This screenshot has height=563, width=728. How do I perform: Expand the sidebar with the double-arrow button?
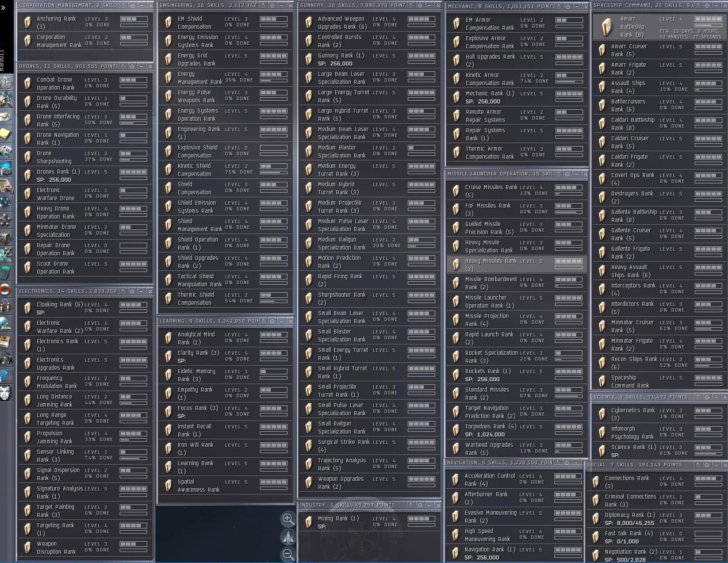point(3,8)
